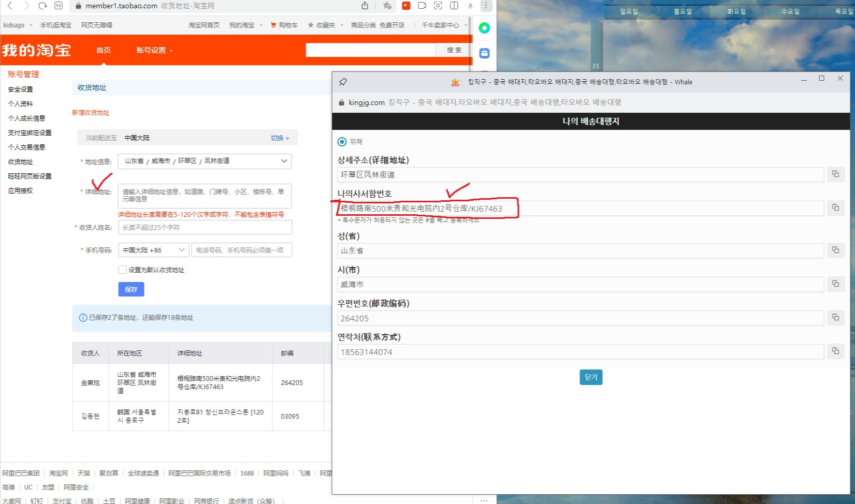Screen dimensions: 855x504
Task: Open 个人交易信息 in the sidebar
Action: [26, 147]
